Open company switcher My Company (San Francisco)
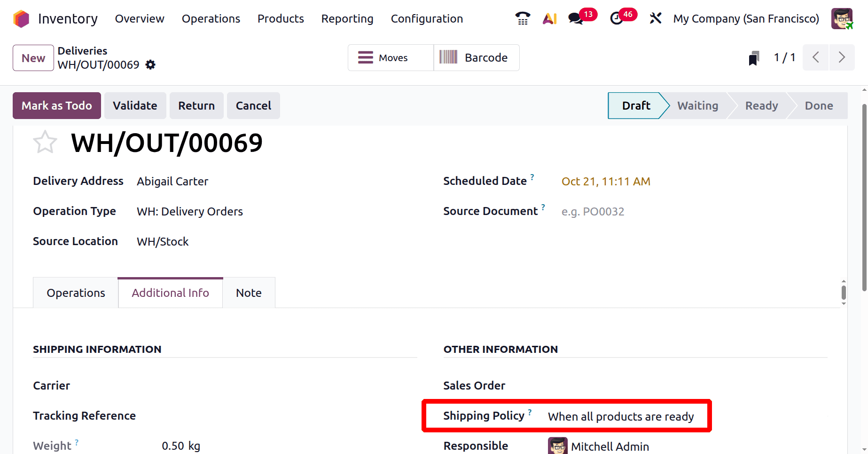Screen dimensions: 868x454 (x=746, y=19)
